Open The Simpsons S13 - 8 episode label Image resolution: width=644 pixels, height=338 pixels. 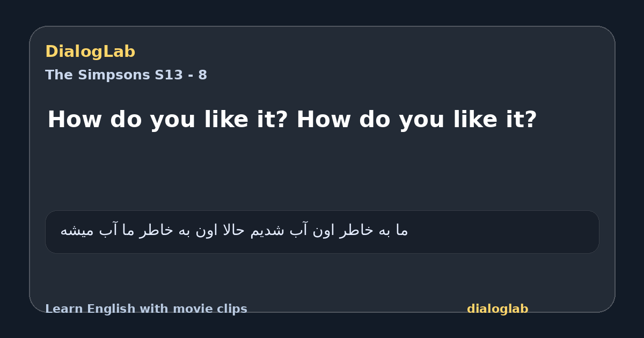pos(126,75)
